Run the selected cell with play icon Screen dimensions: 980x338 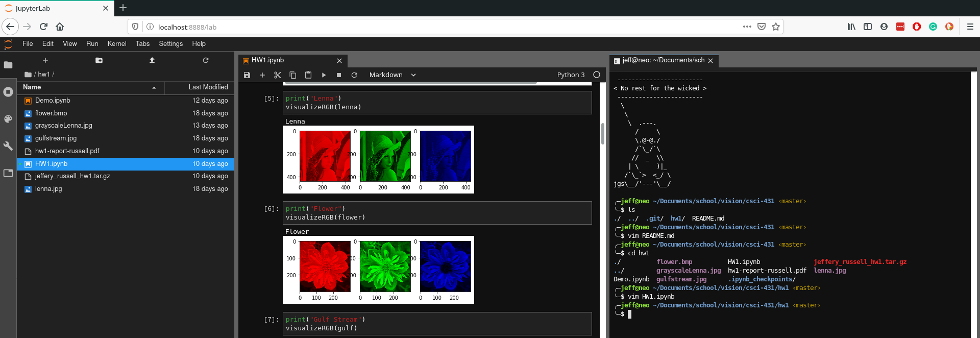click(x=324, y=75)
